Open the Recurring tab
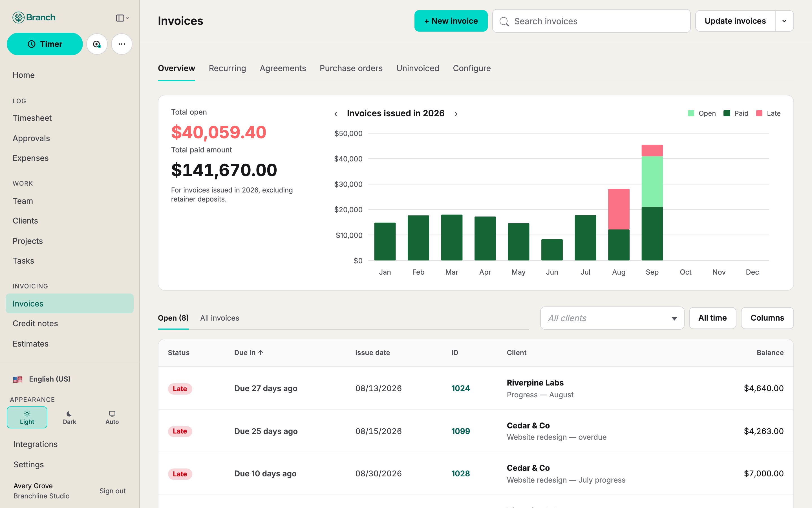This screenshot has width=812, height=508. tap(227, 68)
